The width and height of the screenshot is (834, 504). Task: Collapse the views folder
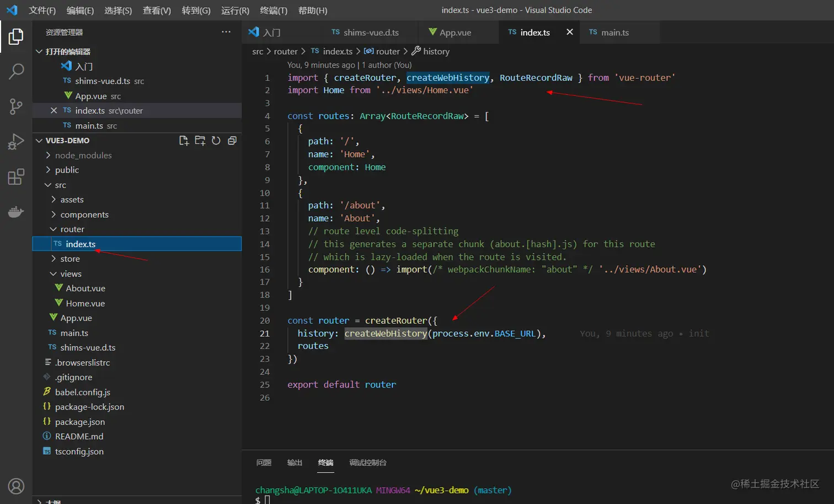[x=71, y=274]
